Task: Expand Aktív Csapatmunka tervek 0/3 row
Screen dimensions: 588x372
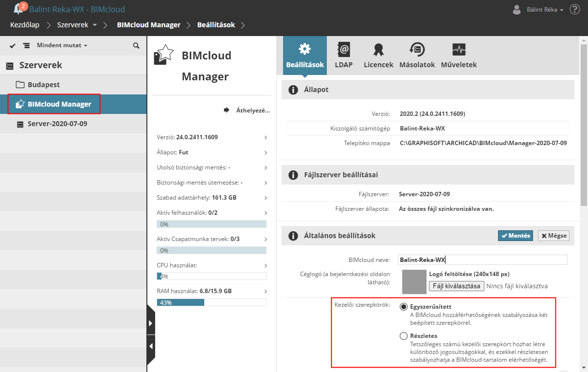Action: click(212, 239)
